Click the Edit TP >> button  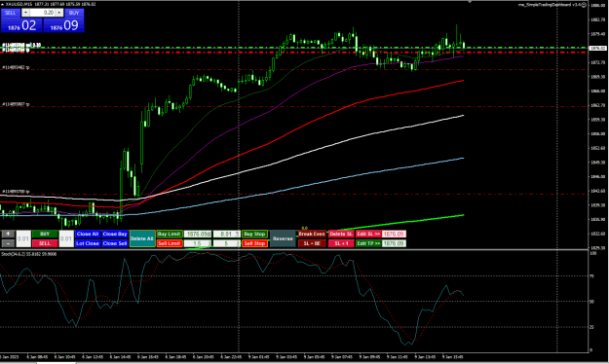368,243
